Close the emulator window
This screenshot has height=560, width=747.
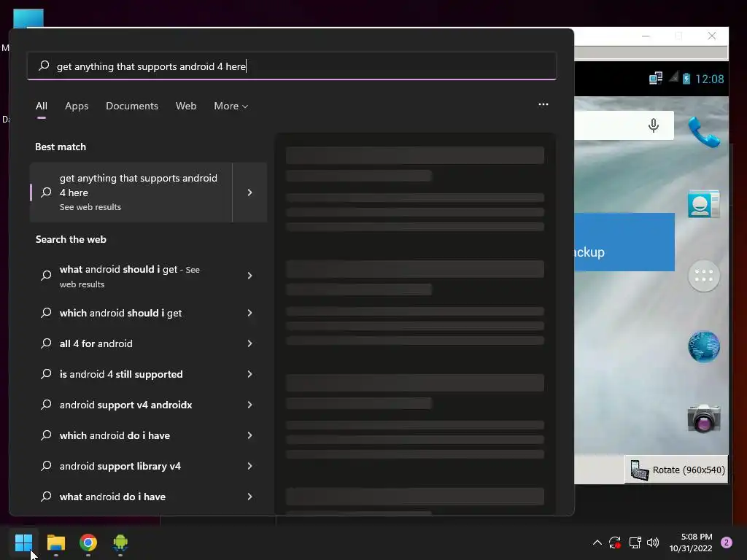(x=712, y=36)
